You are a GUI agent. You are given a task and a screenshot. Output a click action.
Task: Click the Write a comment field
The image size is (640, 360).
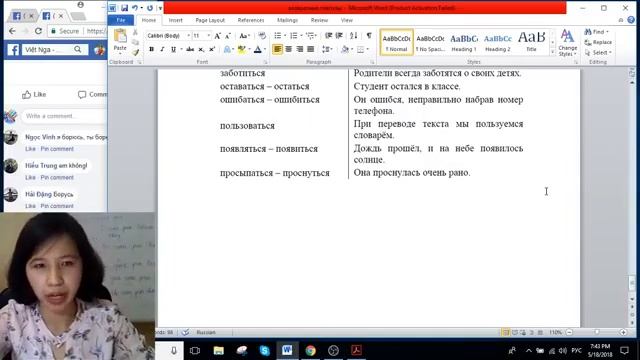click(x=64, y=116)
